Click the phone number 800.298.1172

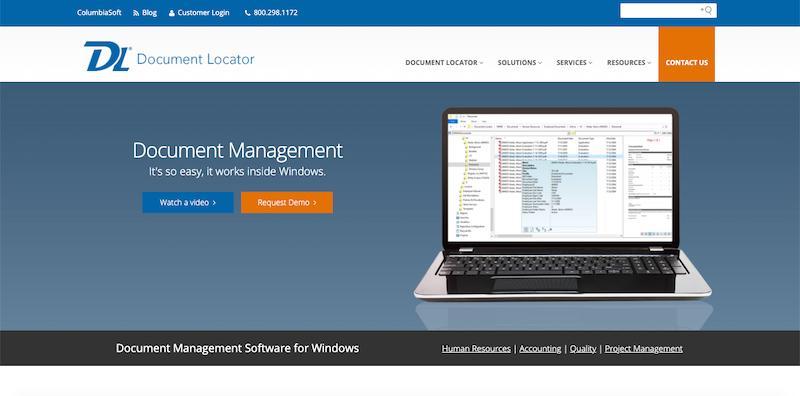click(x=276, y=13)
